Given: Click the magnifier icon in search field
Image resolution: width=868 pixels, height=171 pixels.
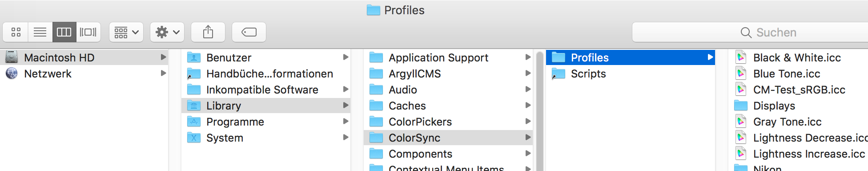Looking at the screenshot, I should click(x=746, y=33).
